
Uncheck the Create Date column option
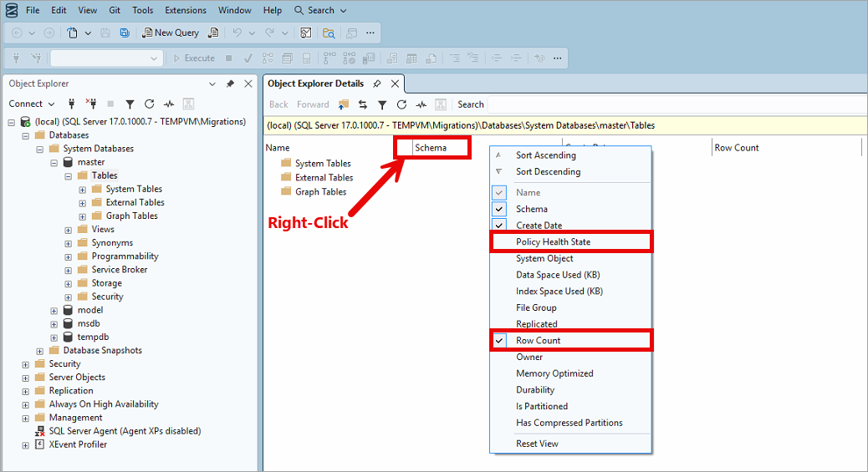click(539, 226)
